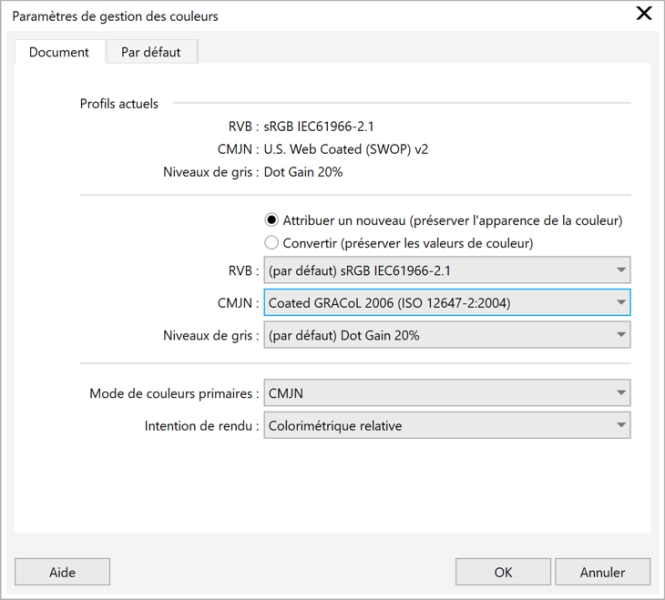Confirm settings with the OK button
The image size is (665, 600).
[x=503, y=572]
